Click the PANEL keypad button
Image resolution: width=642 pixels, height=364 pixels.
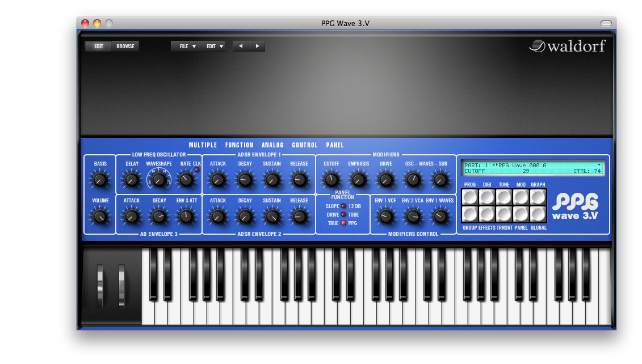(x=521, y=214)
